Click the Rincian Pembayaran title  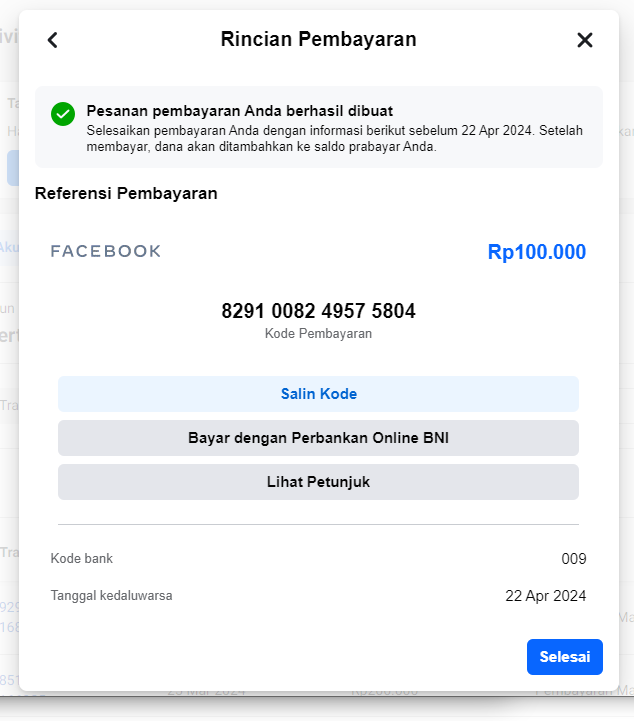coord(318,39)
